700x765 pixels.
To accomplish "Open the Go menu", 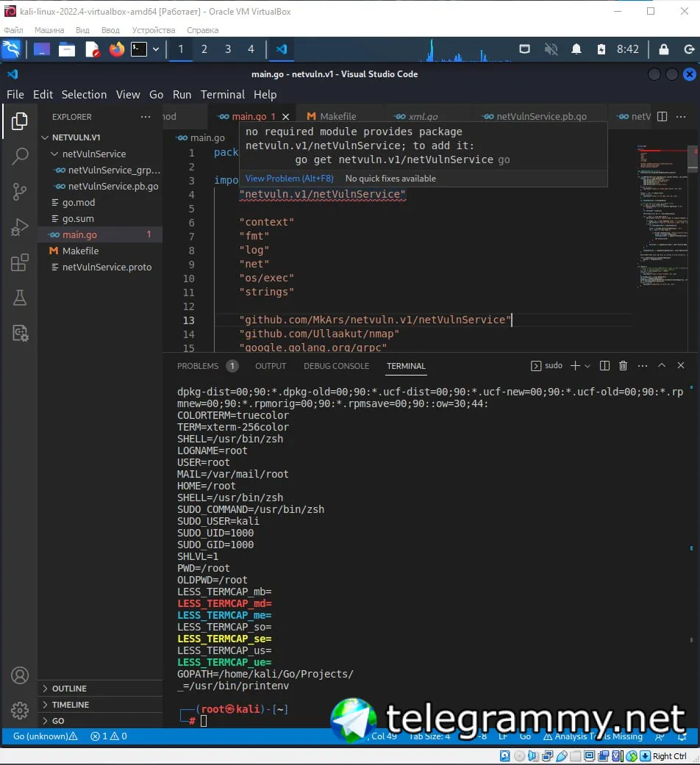I will (x=156, y=95).
